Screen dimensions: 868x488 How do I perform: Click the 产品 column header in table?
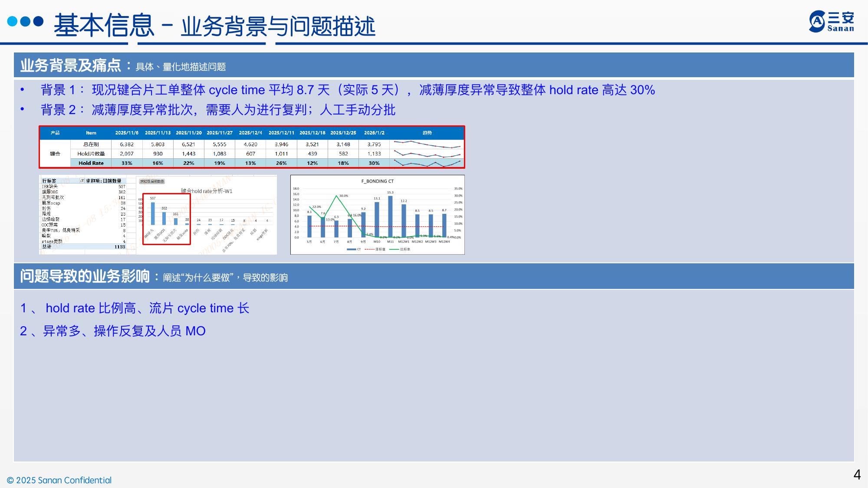[55, 133]
